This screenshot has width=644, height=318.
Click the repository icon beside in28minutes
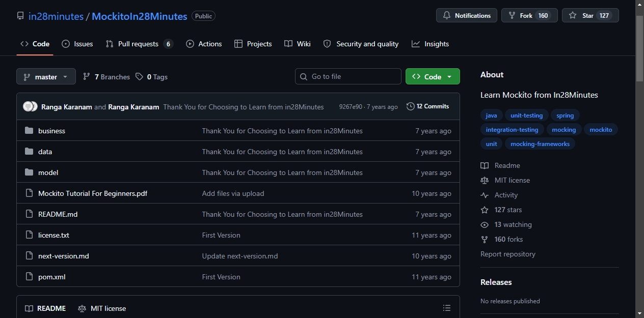(20, 16)
